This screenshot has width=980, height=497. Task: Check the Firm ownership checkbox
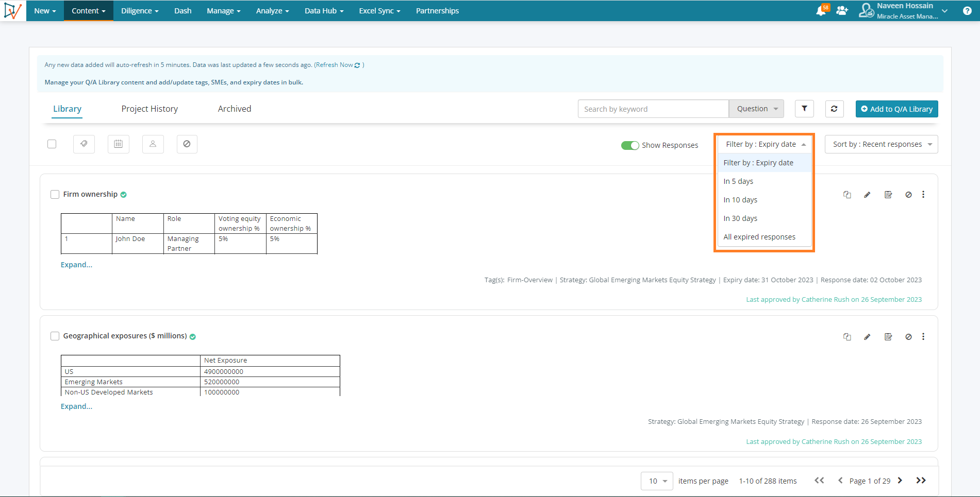[x=55, y=195]
